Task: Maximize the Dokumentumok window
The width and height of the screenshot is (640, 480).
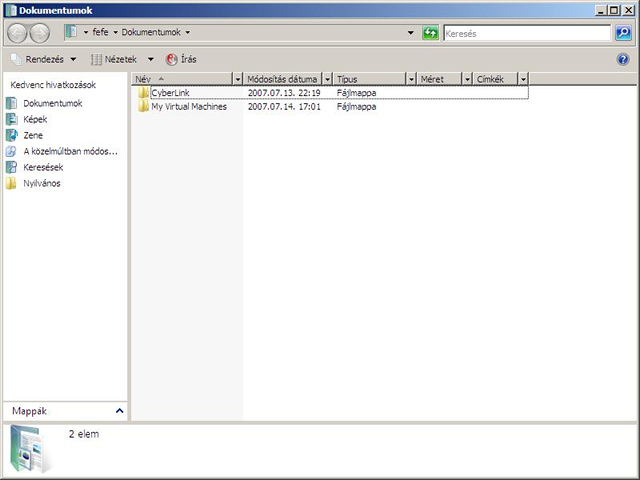Action: click(x=614, y=10)
